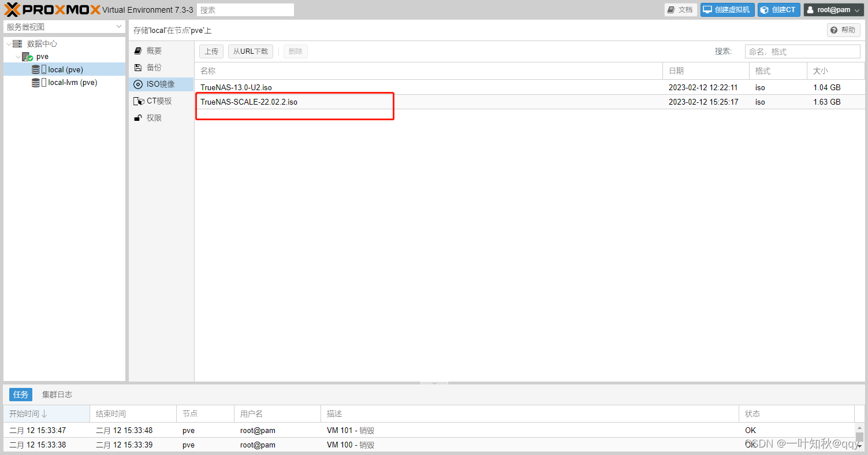
Task: Click the 权限 unlock icon
Action: [137, 118]
